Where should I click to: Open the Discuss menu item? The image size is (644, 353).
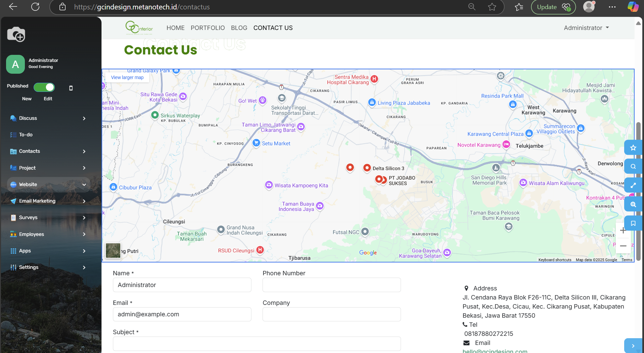pos(28,118)
